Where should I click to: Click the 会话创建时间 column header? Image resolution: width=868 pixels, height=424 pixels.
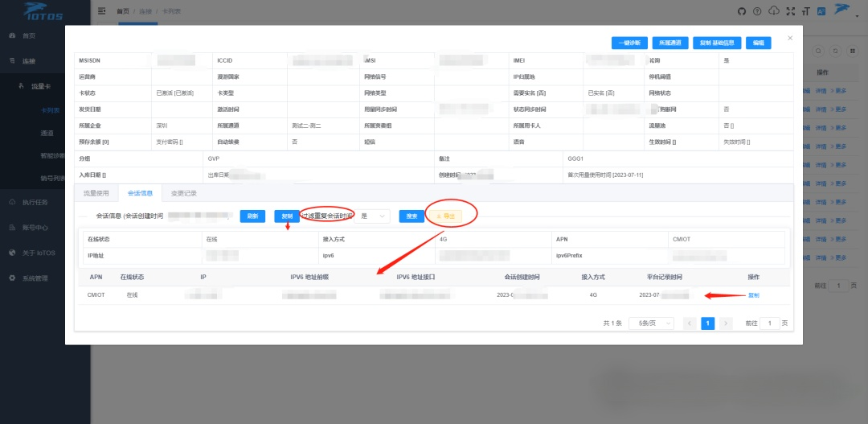coord(522,277)
